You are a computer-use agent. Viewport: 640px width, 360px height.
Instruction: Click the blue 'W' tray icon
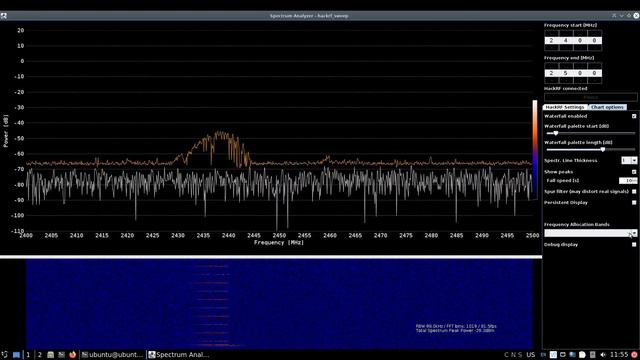pos(553,355)
